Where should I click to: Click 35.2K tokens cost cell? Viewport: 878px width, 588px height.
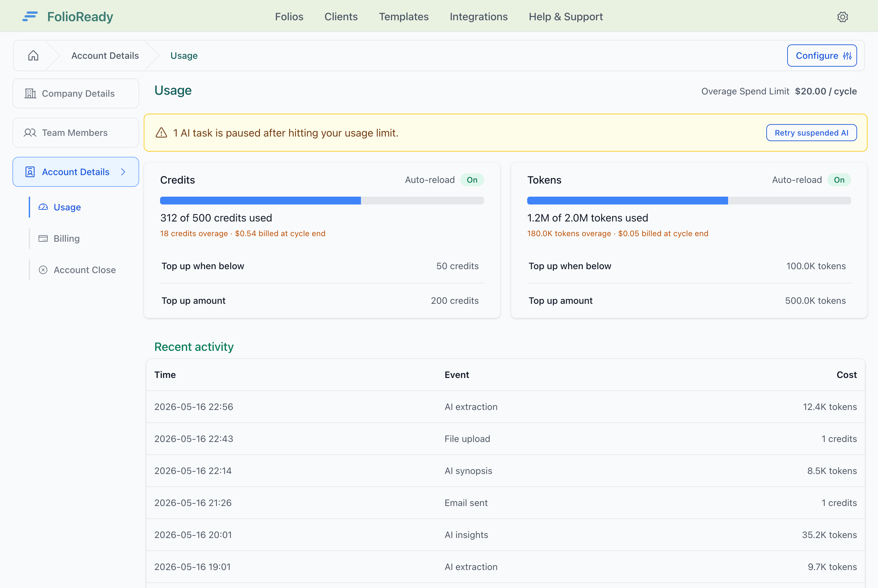[829, 535]
